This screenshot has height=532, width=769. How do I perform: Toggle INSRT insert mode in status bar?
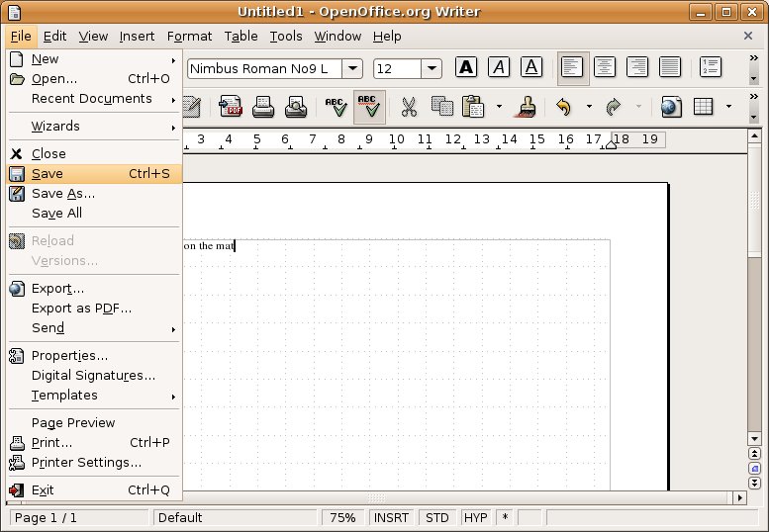(x=391, y=518)
